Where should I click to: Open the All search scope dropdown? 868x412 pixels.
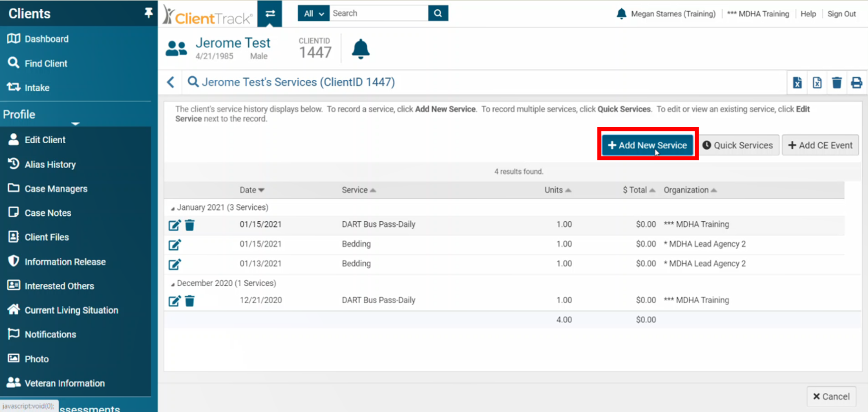(x=314, y=13)
